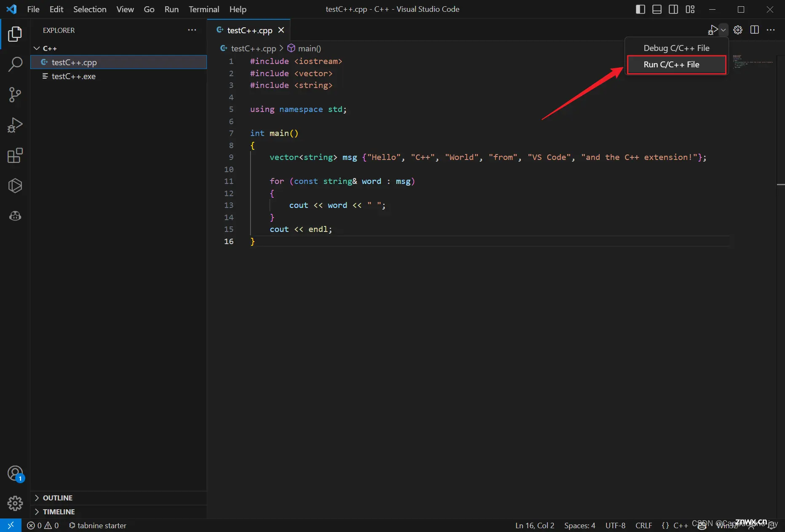Open the Help menu
Viewport: 785px width, 532px height.
[x=238, y=9]
